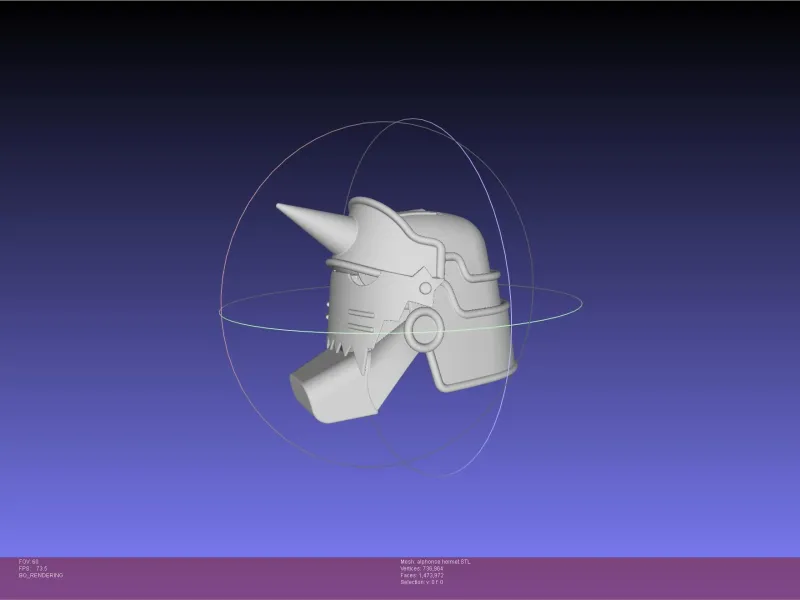The height and width of the screenshot is (600, 800).
Task: Click the Faces count line
Action: coord(422,576)
